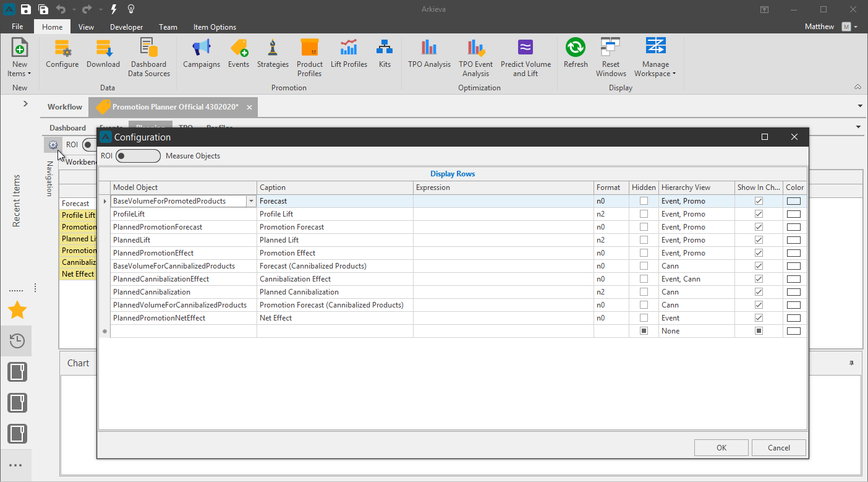Image resolution: width=868 pixels, height=482 pixels.
Task: Click the Download ribbon icon
Action: 103,54
